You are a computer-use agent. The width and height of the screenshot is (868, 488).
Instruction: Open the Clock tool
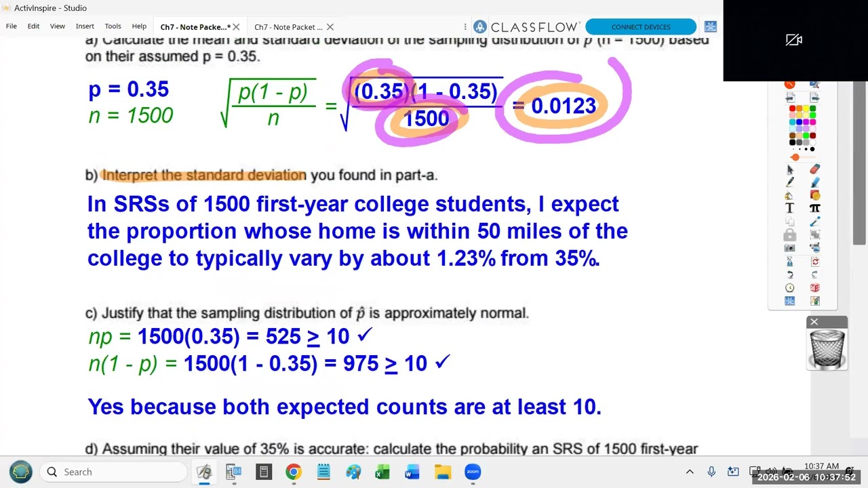pos(789,287)
